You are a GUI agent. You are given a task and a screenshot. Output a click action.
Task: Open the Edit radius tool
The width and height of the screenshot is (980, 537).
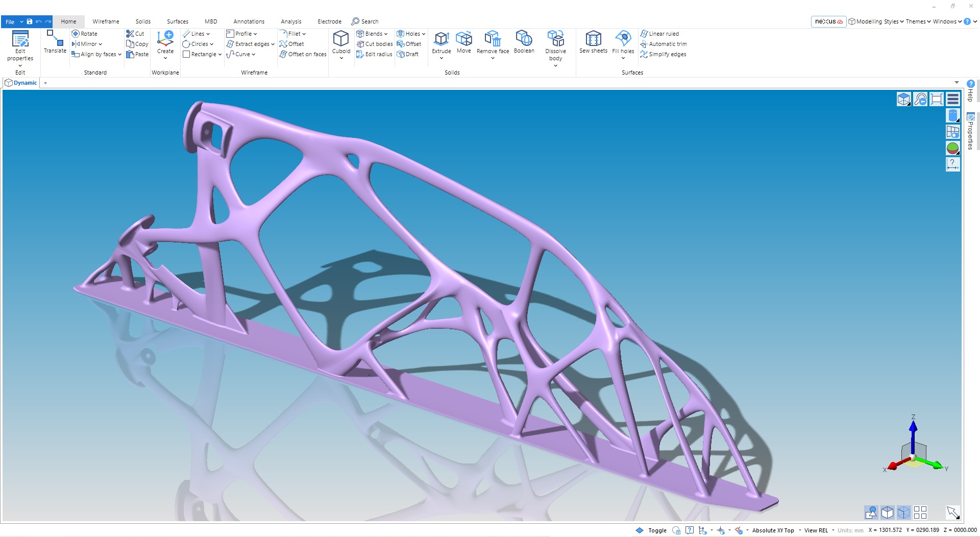(375, 54)
